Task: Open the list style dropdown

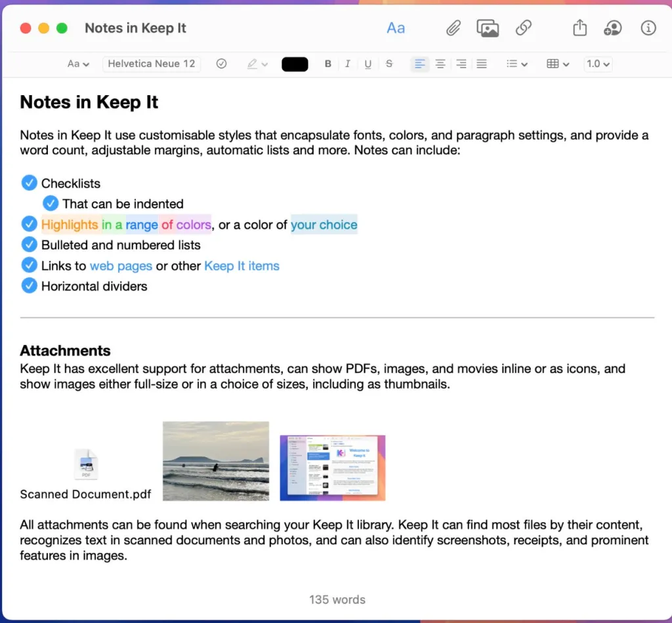Action: [516, 64]
